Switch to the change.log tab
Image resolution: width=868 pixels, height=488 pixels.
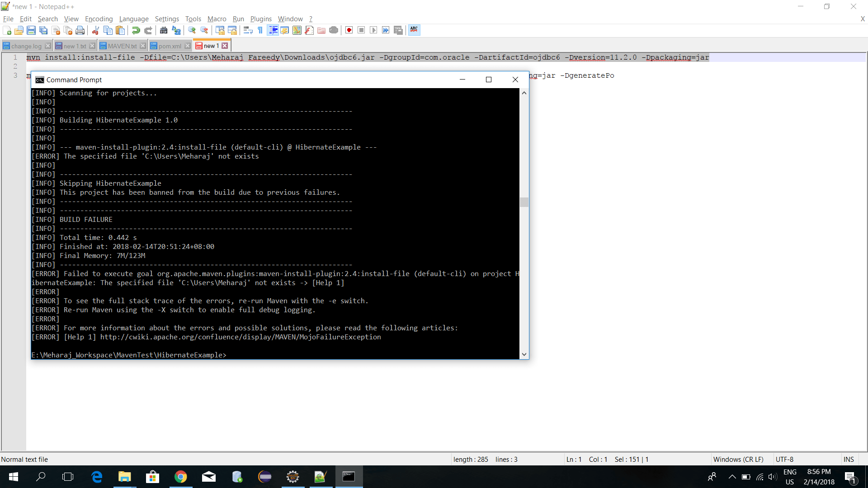(x=26, y=46)
